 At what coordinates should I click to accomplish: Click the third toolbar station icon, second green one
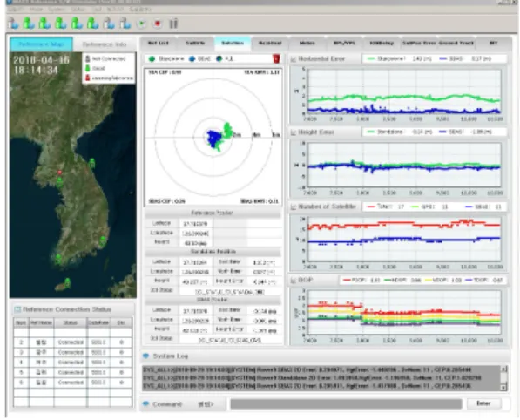[x=44, y=24]
